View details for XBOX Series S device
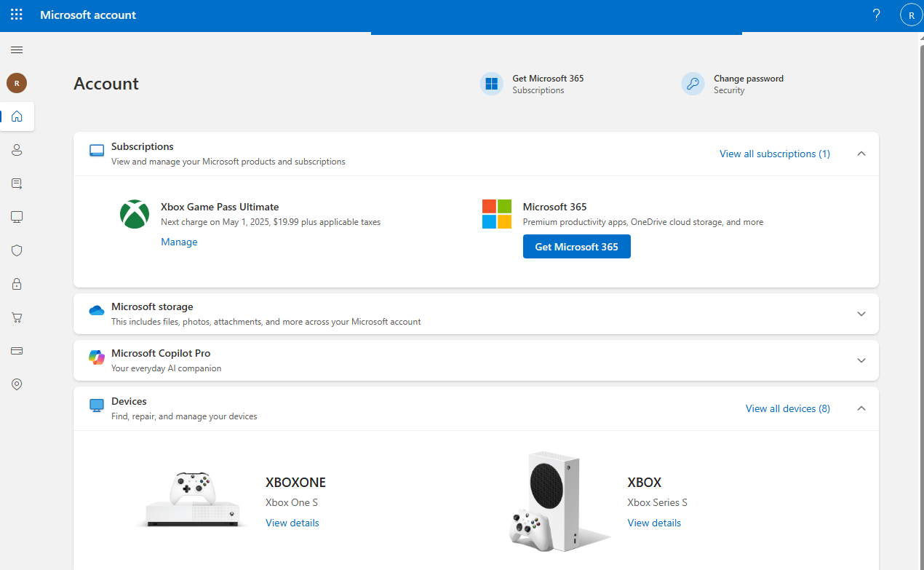This screenshot has height=570, width=924. tap(655, 523)
